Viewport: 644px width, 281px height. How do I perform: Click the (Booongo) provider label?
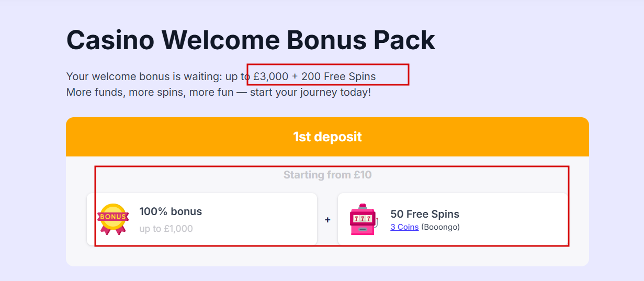click(440, 227)
